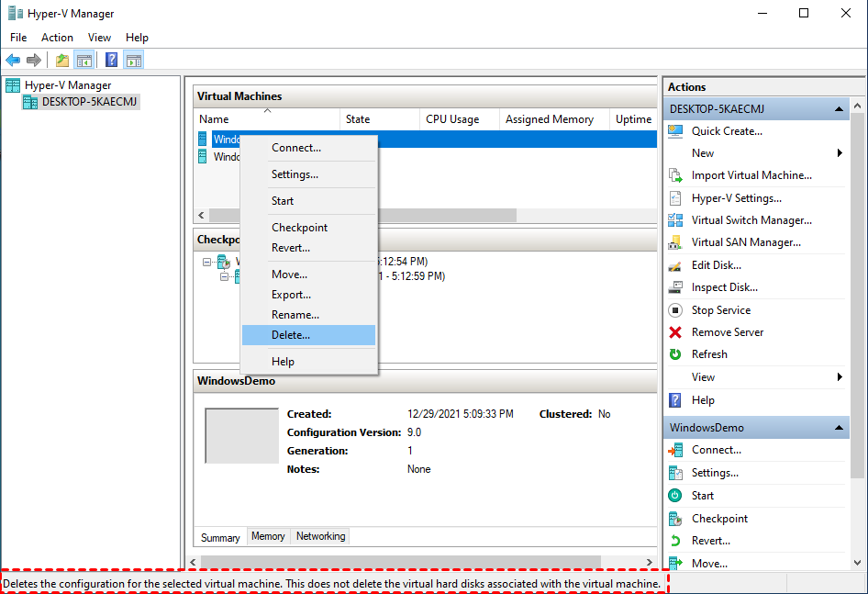Click the Forward arrow toolbar icon
Image resolution: width=868 pixels, height=594 pixels.
(34, 60)
